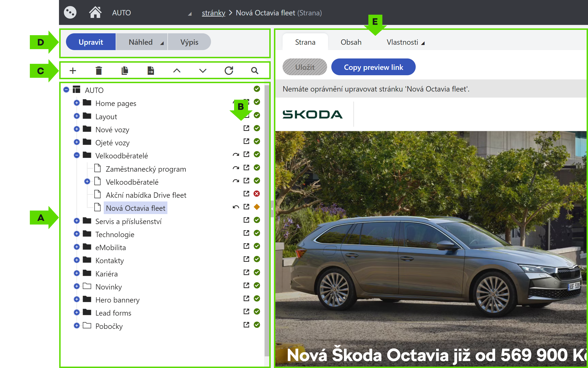Open the AUTO site dropdown arrow
The image size is (588, 368).
pyautogui.click(x=190, y=14)
